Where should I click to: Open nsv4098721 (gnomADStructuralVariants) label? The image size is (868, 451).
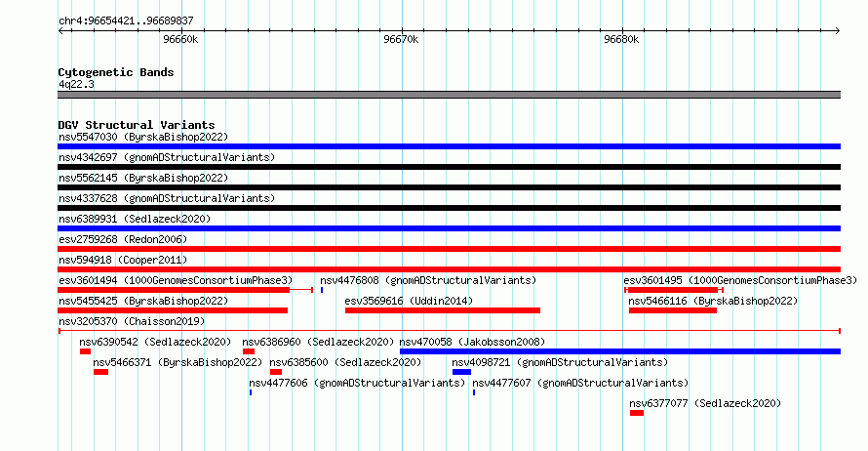[560, 362]
